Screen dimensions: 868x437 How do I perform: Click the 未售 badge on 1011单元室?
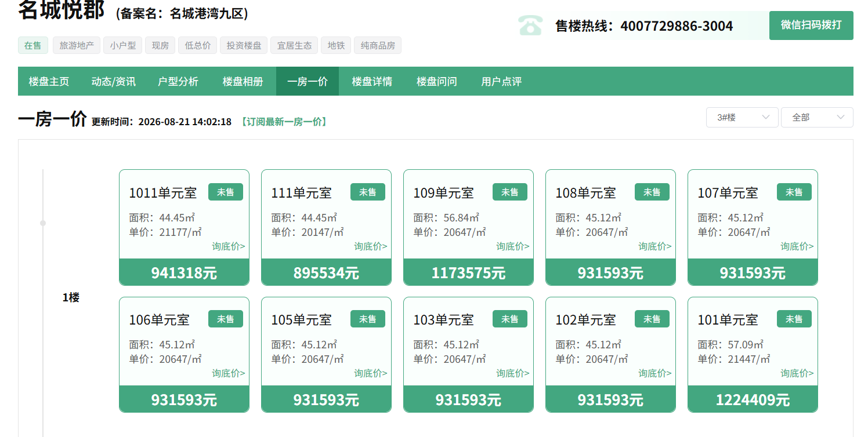pos(226,192)
